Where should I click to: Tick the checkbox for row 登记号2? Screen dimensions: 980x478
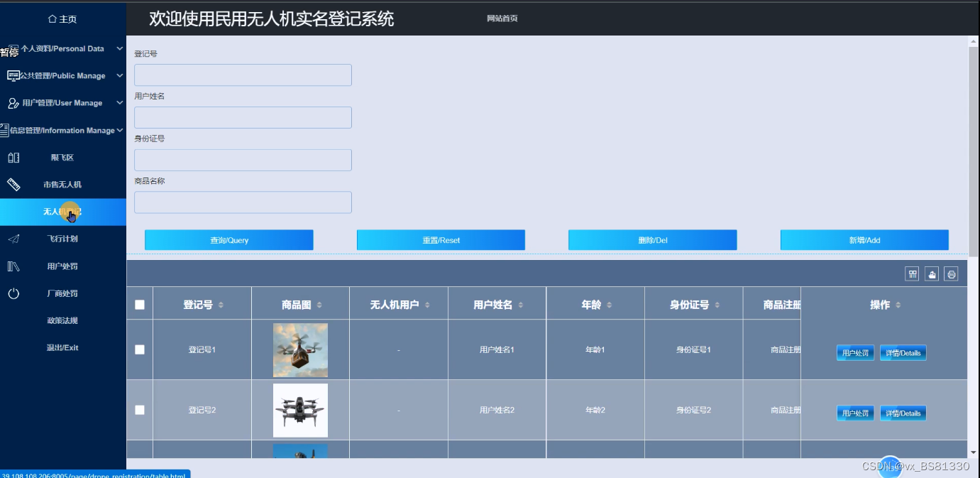[x=140, y=410]
